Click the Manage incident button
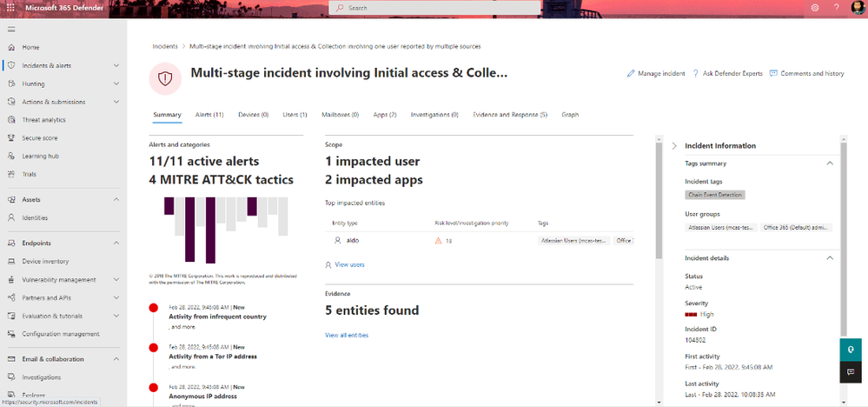Image resolution: width=868 pixels, height=407 pixels. pos(656,73)
